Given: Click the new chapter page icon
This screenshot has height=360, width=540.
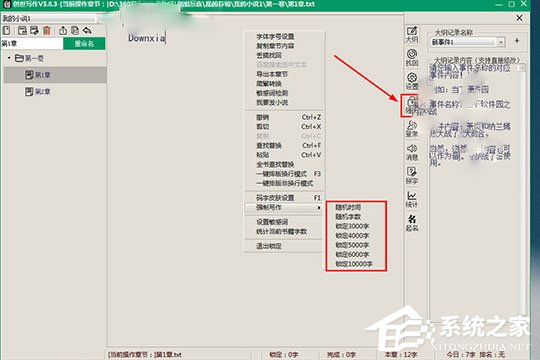Looking at the screenshot, I should 7,30.
